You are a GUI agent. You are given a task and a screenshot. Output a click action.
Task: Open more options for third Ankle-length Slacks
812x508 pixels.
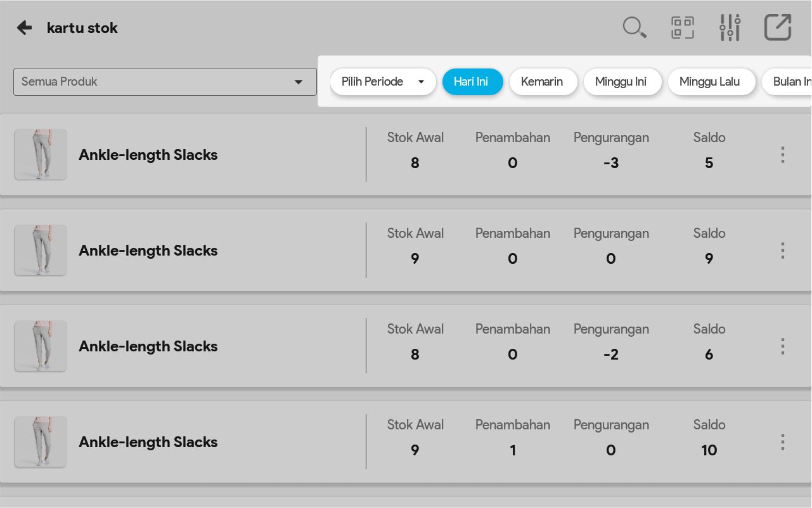pos(783,346)
